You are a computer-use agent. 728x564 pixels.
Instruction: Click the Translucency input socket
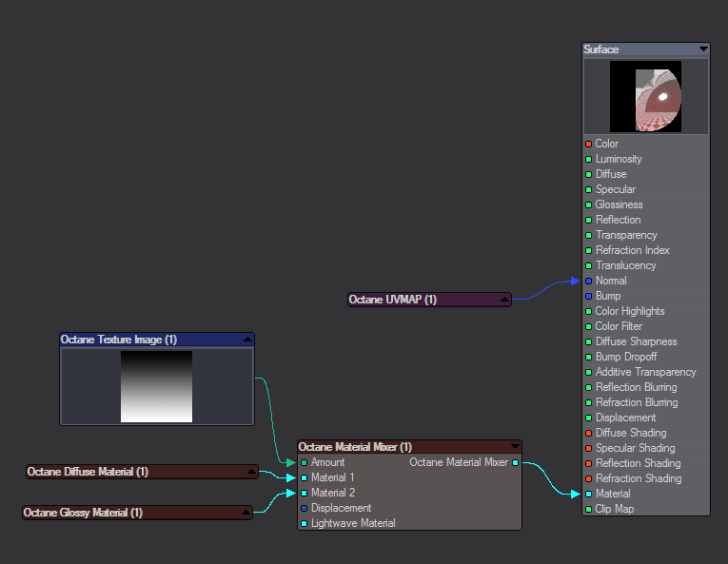point(588,265)
